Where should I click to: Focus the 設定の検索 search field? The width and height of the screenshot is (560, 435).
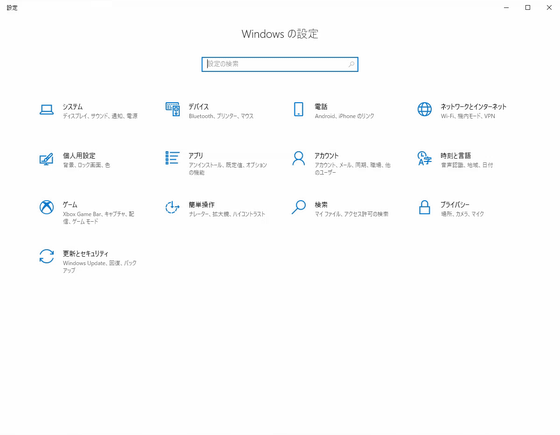(x=280, y=64)
